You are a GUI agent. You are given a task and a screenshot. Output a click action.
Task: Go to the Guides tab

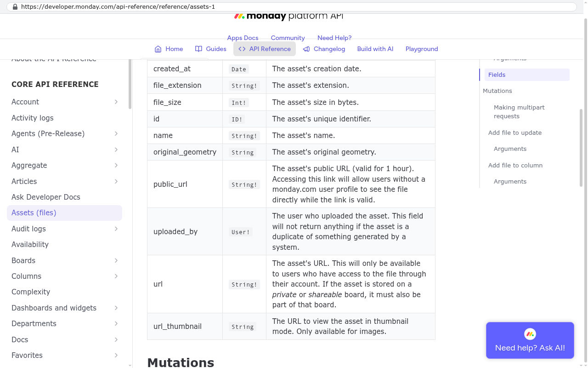tap(211, 49)
